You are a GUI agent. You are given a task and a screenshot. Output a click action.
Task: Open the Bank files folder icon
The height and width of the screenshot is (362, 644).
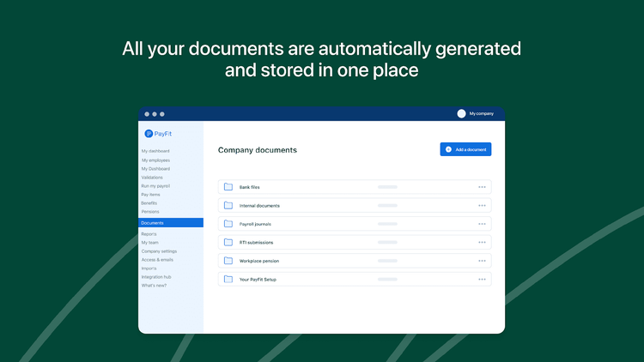[228, 187]
